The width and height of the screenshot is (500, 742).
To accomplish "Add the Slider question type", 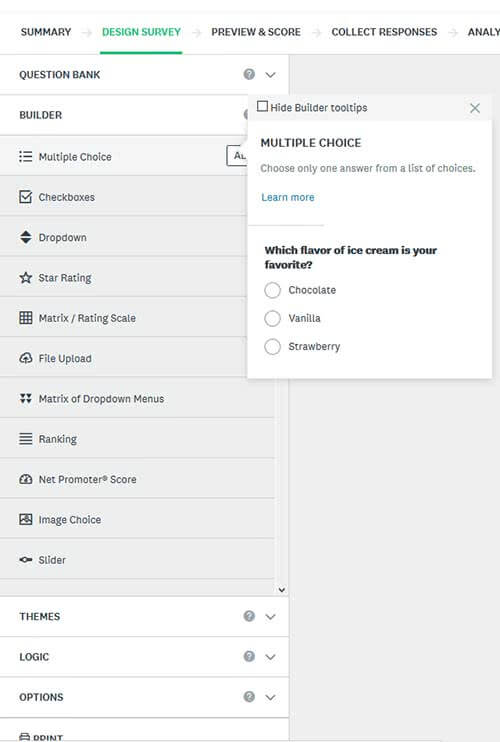I will 137,560.
